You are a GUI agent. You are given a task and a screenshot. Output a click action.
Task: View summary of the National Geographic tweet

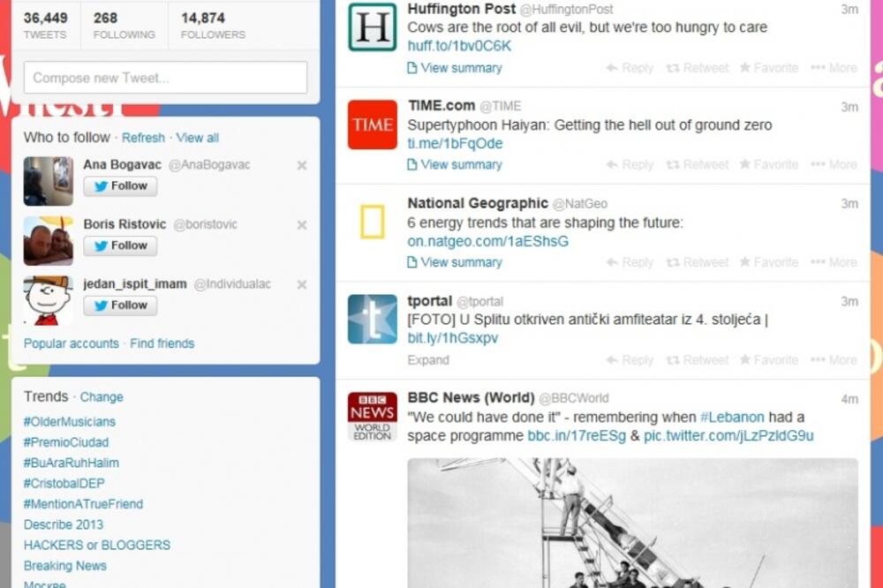pyautogui.click(x=454, y=262)
